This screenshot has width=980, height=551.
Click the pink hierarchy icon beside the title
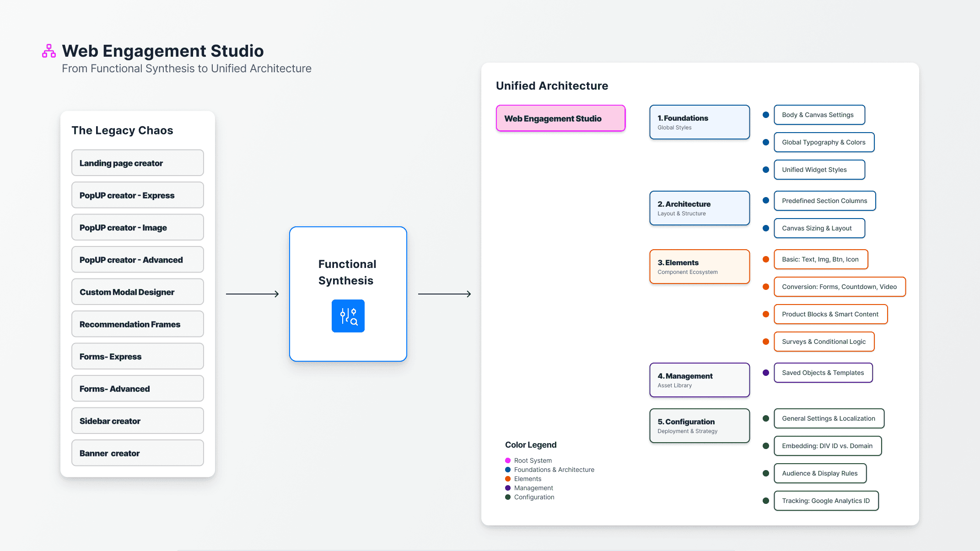point(49,51)
